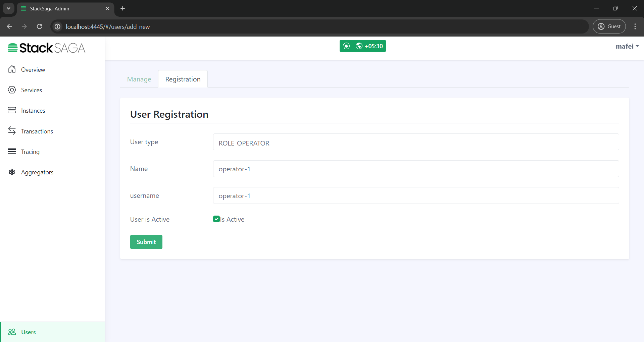This screenshot has width=644, height=342.
Task: Open the mafei account dropdown
Action: [627, 46]
